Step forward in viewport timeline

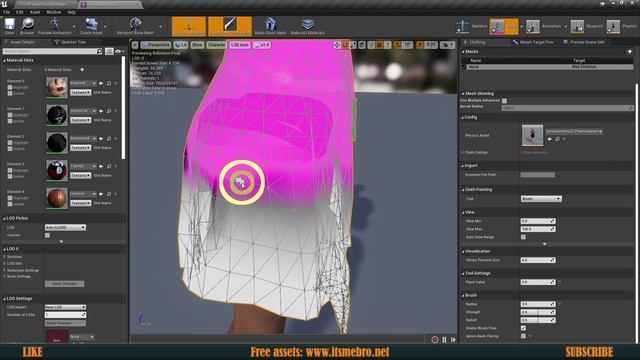click(x=453, y=340)
